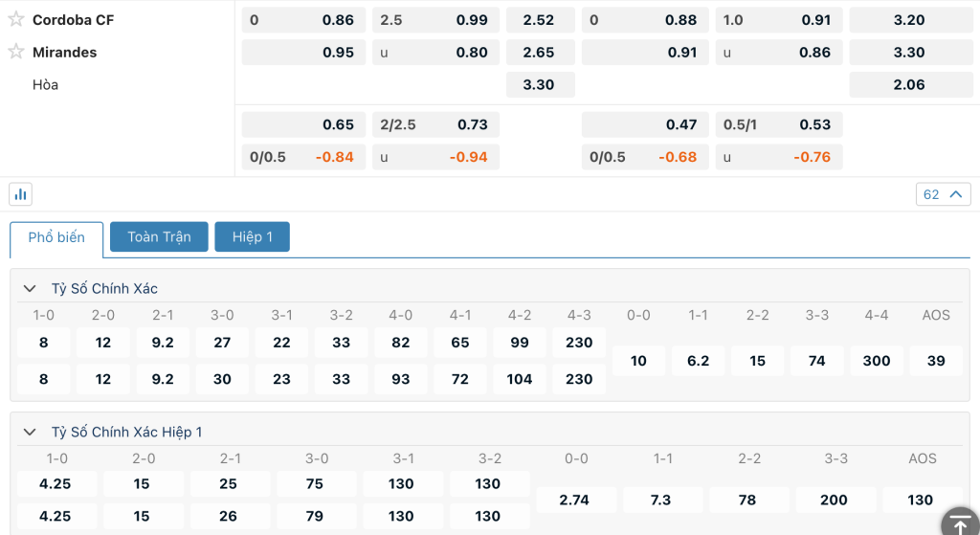Switch to the Toàn Trận tab
The height and width of the screenshot is (535, 980).
tap(159, 237)
